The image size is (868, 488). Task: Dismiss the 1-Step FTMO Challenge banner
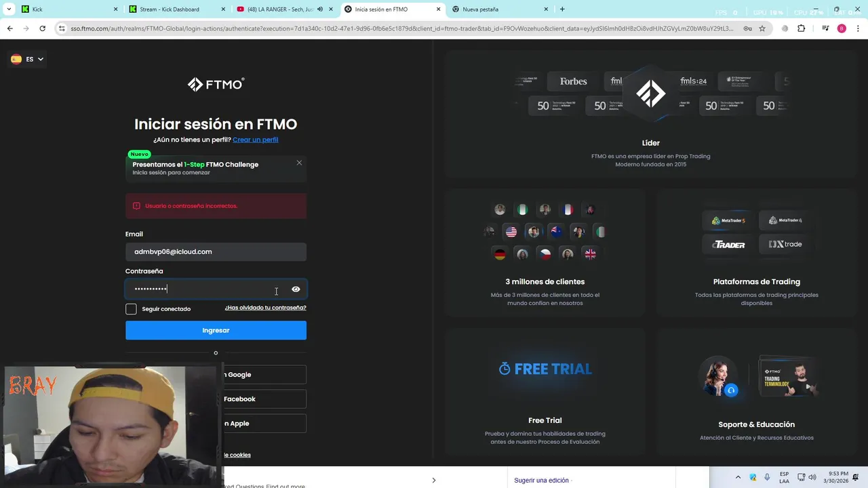click(x=299, y=163)
